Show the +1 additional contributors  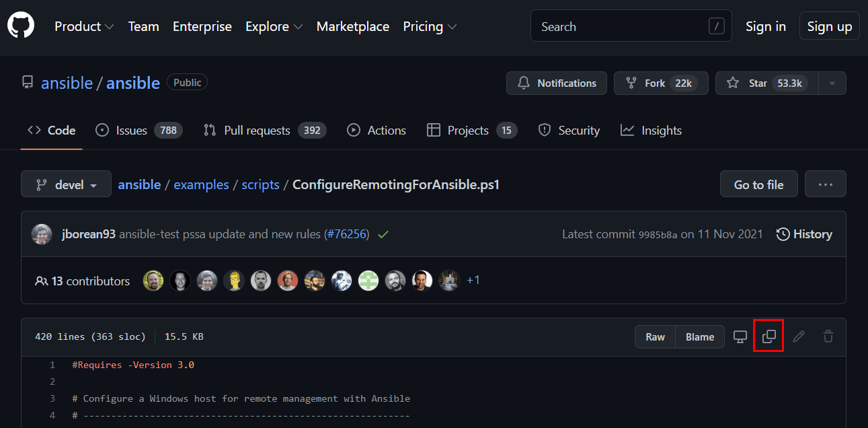(473, 280)
